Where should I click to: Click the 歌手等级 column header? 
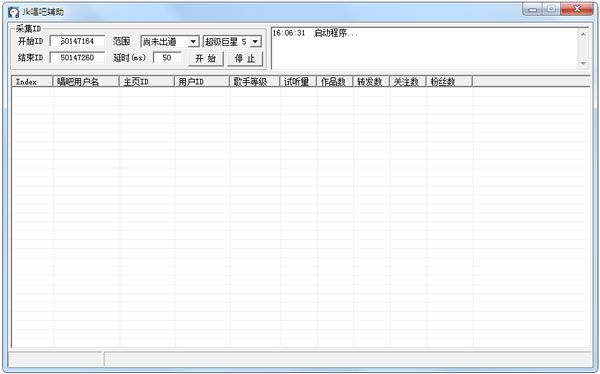pyautogui.click(x=255, y=82)
